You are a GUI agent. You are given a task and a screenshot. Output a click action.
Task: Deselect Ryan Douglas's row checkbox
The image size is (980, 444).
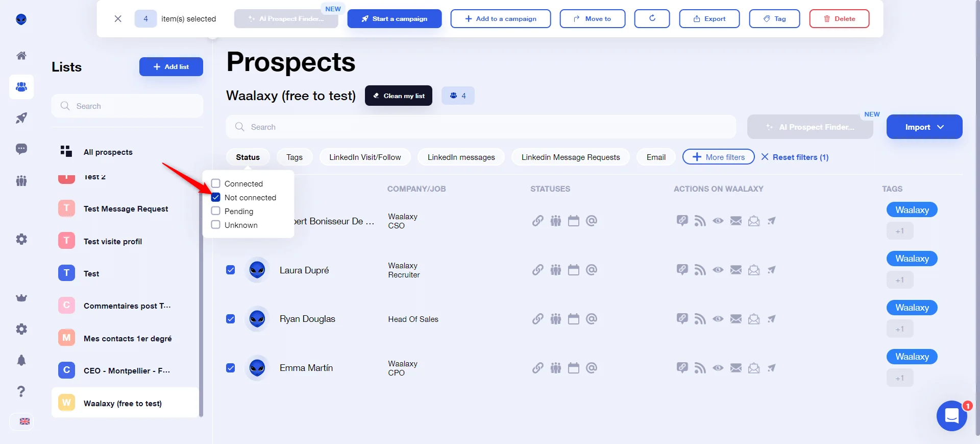(231, 319)
